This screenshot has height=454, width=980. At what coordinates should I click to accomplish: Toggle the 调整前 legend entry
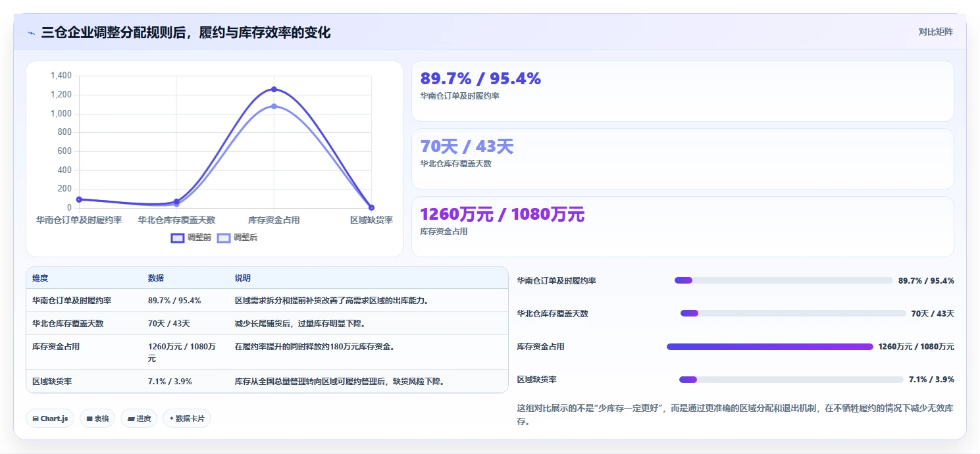pos(191,238)
